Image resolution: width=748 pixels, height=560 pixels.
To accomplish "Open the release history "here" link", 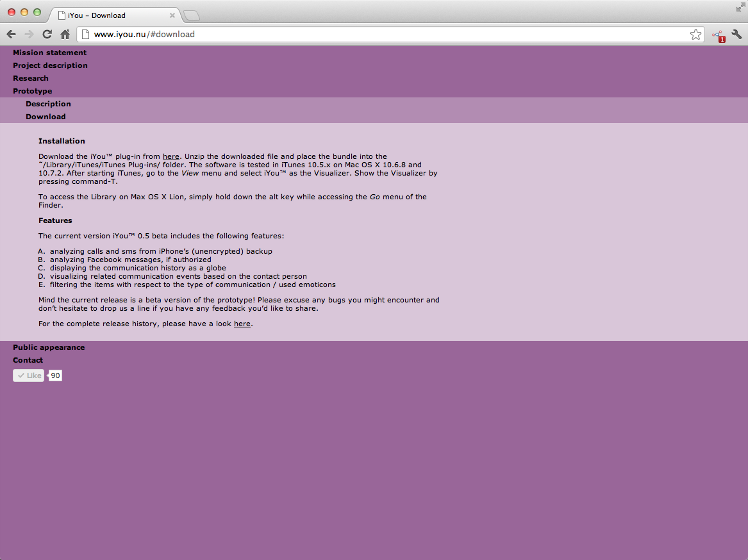I will click(242, 324).
